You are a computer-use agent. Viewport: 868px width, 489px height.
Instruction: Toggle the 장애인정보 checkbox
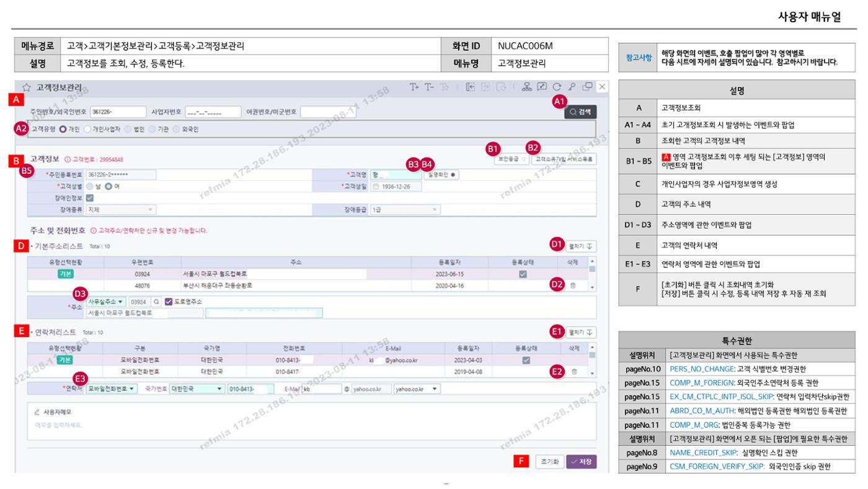point(90,198)
